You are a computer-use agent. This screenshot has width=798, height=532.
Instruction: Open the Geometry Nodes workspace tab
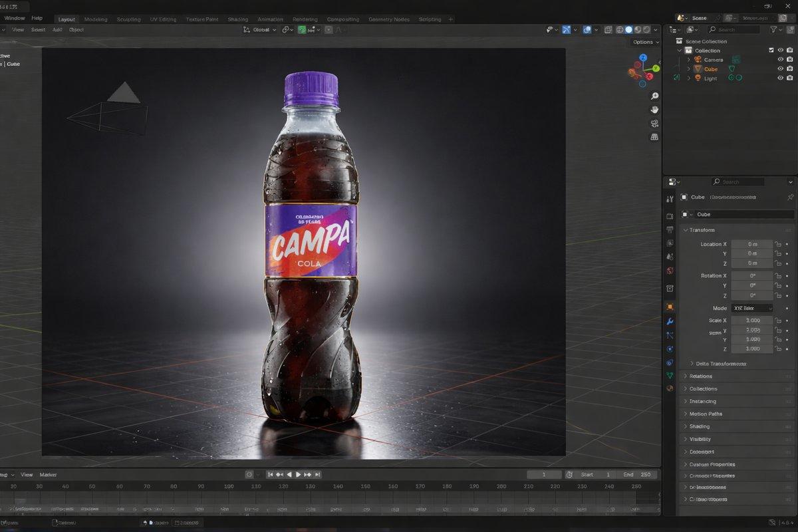[x=389, y=19]
